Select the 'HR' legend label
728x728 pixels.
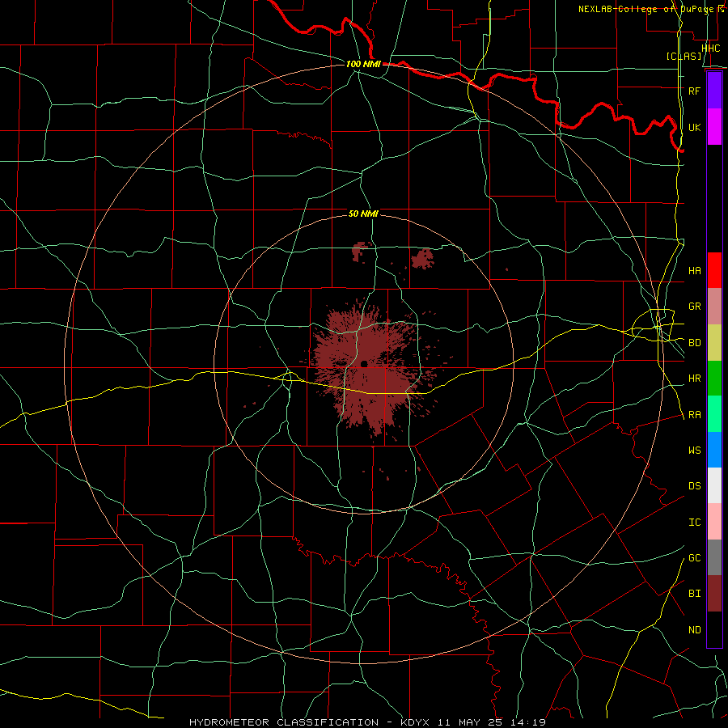pos(694,379)
